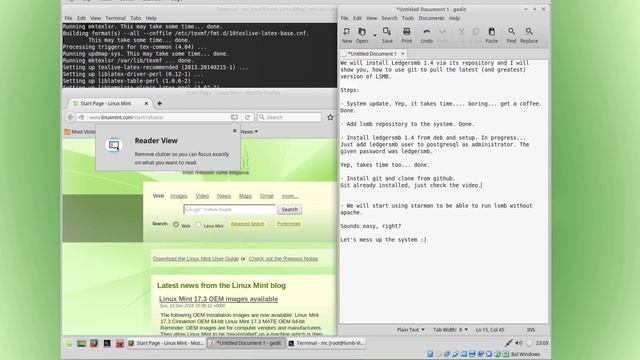Reload the page in Firefox

pyautogui.click(x=247, y=117)
